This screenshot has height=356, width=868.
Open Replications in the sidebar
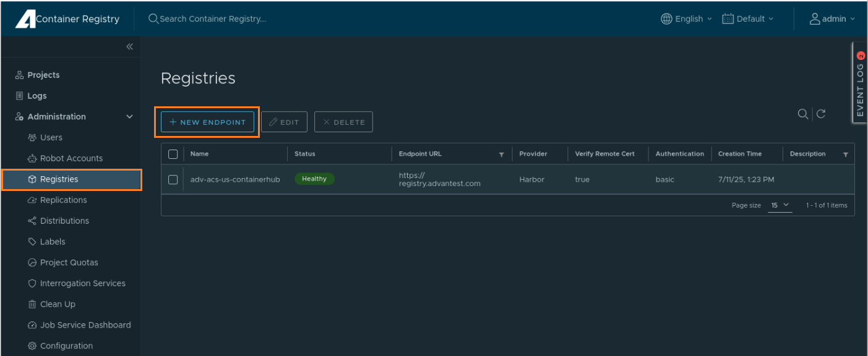[x=63, y=200]
